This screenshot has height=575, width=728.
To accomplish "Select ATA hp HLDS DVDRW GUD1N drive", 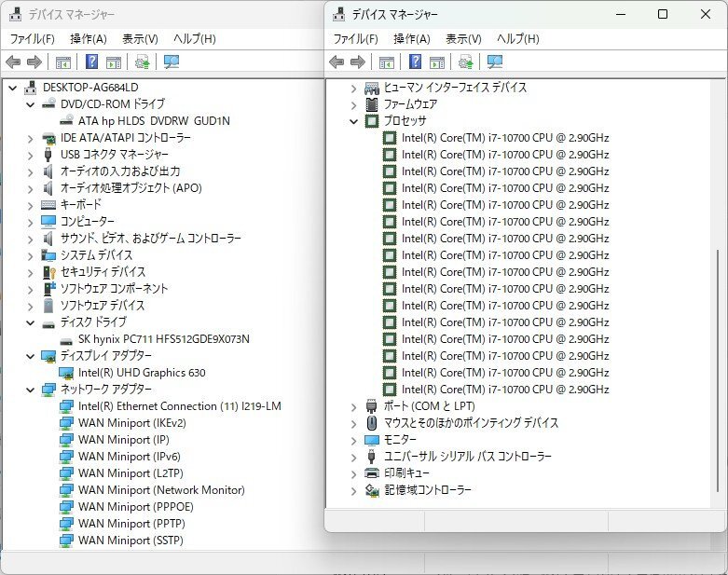I will 154,121.
